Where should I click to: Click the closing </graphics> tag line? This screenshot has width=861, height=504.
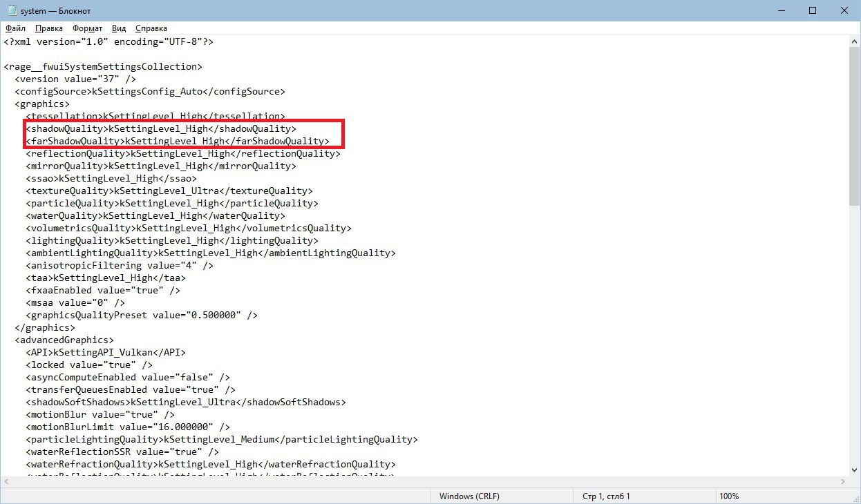point(45,327)
